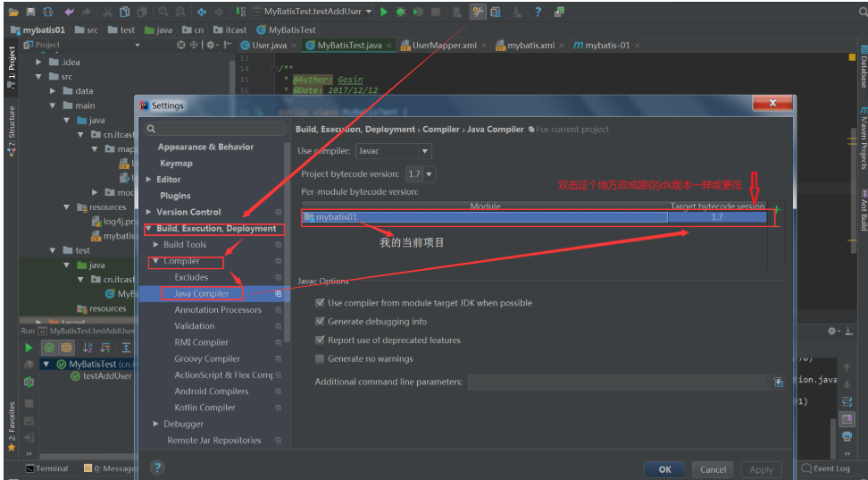Click the Settings search input field

click(x=215, y=129)
